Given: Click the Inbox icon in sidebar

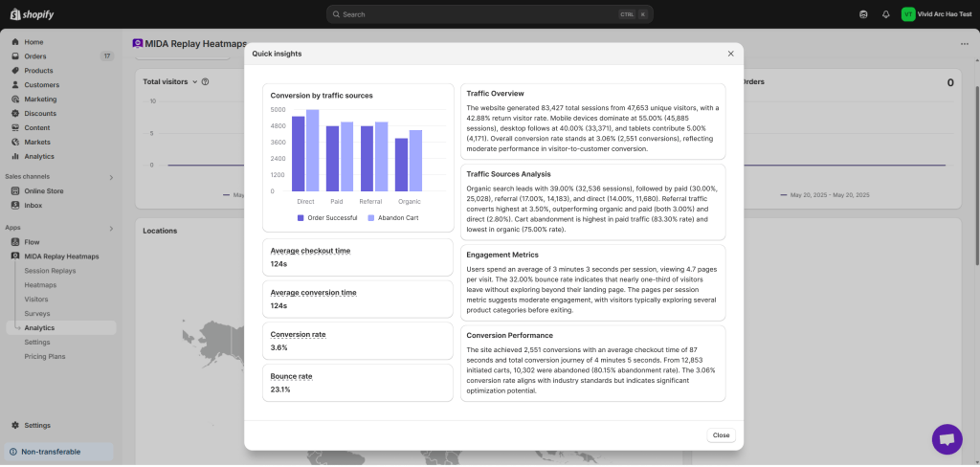Looking at the screenshot, I should pos(15,206).
